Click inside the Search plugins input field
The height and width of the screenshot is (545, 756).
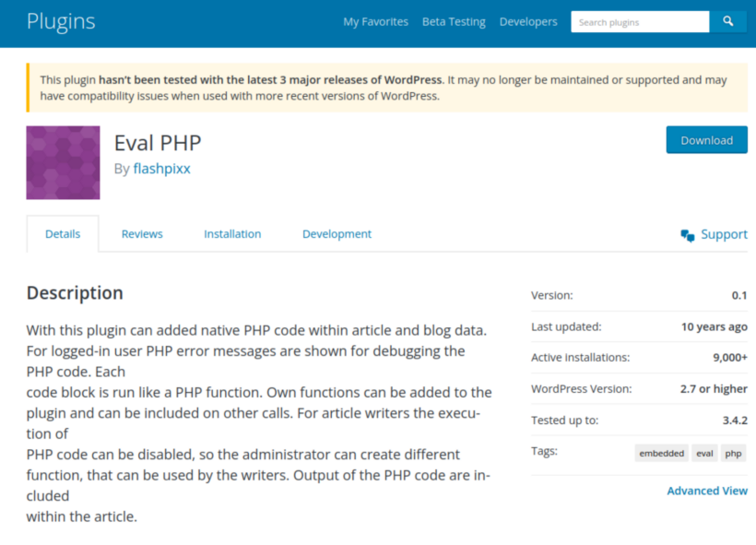point(640,20)
